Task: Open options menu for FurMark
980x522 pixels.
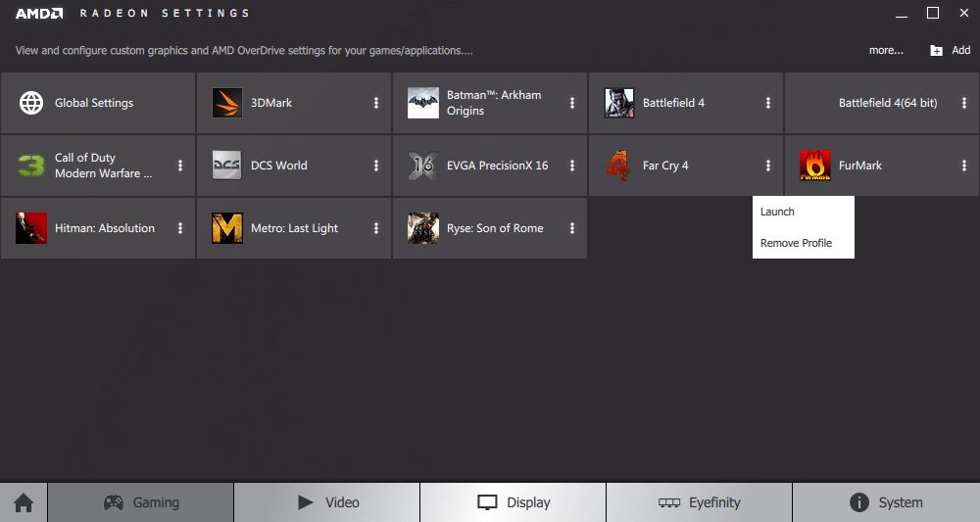Action: pos(963,166)
